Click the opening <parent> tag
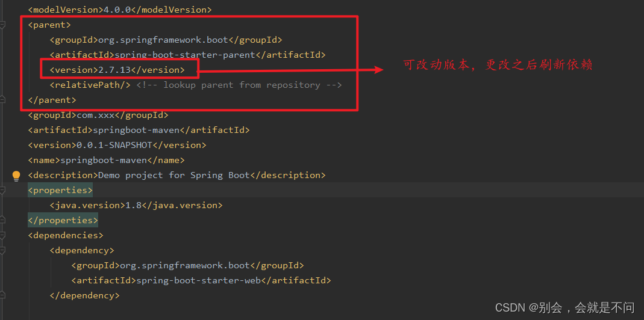The height and width of the screenshot is (320, 644). (49, 25)
